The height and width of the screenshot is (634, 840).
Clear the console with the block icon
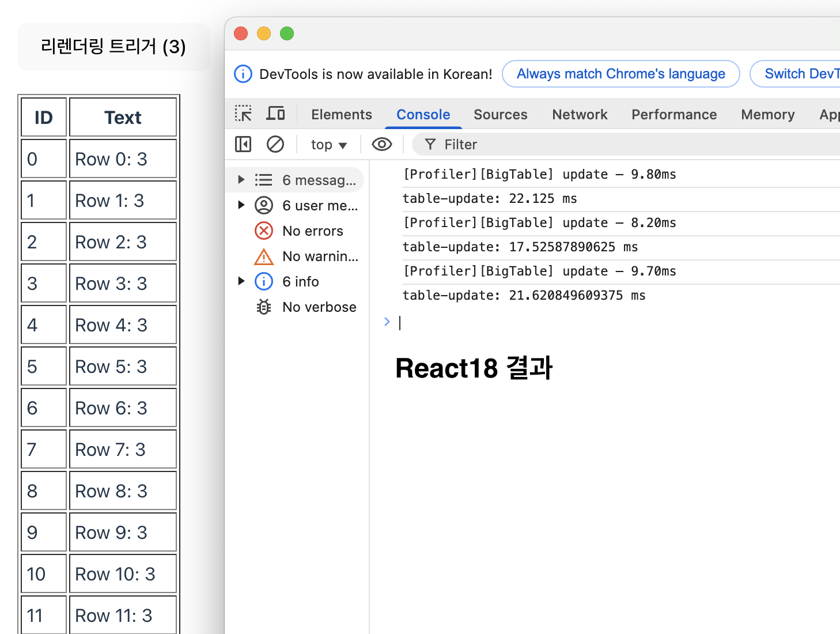coord(275,144)
